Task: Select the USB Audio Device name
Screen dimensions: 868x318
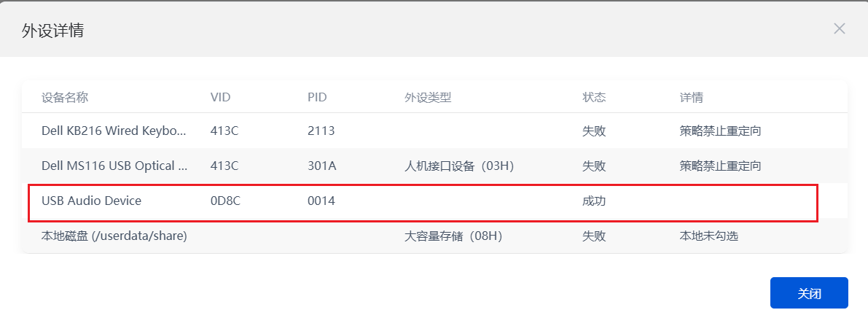Action: [91, 201]
